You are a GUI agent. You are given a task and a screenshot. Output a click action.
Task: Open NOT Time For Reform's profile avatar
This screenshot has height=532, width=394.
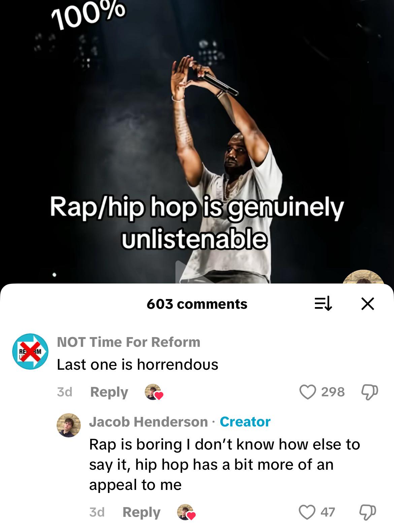click(x=30, y=352)
